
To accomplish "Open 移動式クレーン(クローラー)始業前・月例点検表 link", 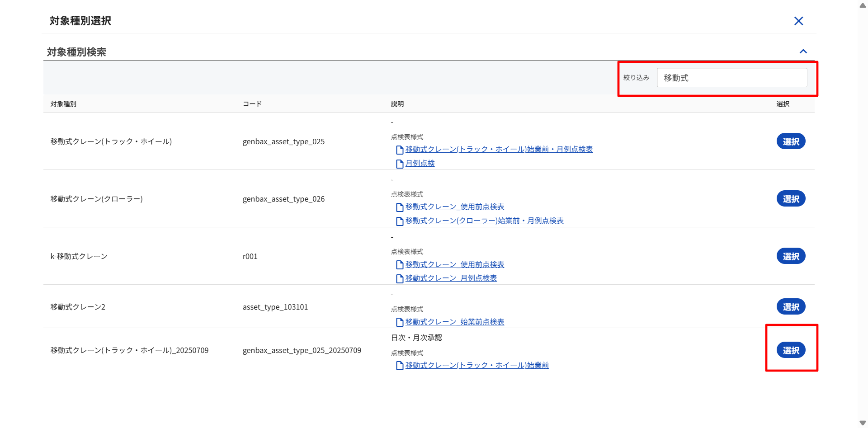I will 484,221.
